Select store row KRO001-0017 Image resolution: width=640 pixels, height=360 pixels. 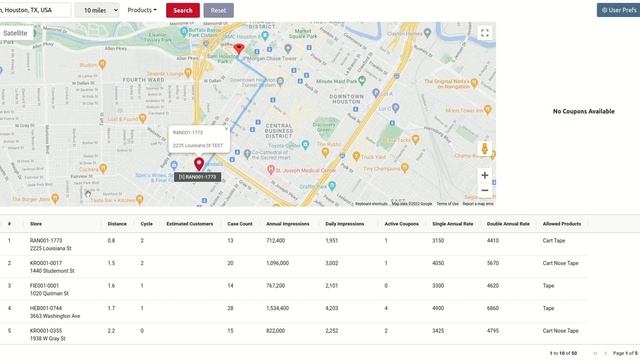(294, 267)
